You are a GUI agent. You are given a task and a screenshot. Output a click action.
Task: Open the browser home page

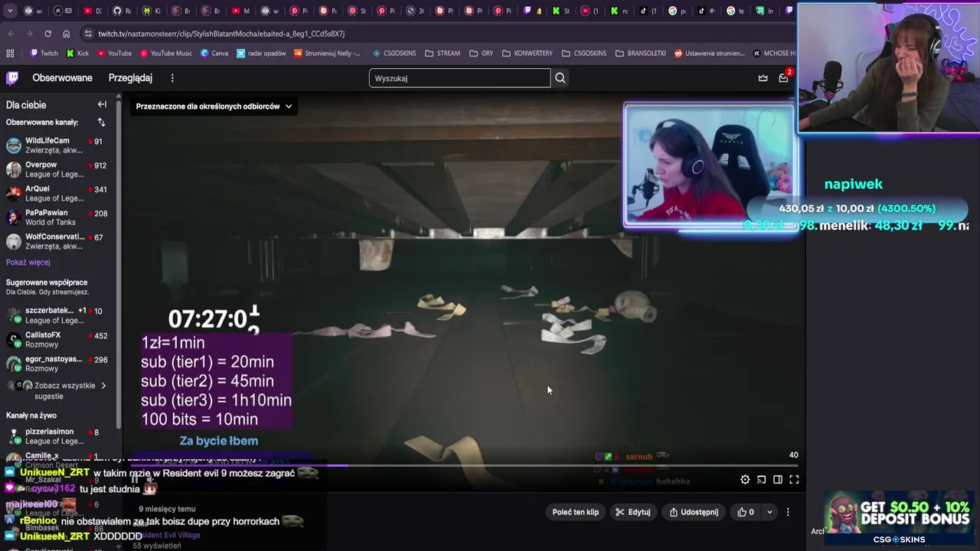pyautogui.click(x=66, y=34)
